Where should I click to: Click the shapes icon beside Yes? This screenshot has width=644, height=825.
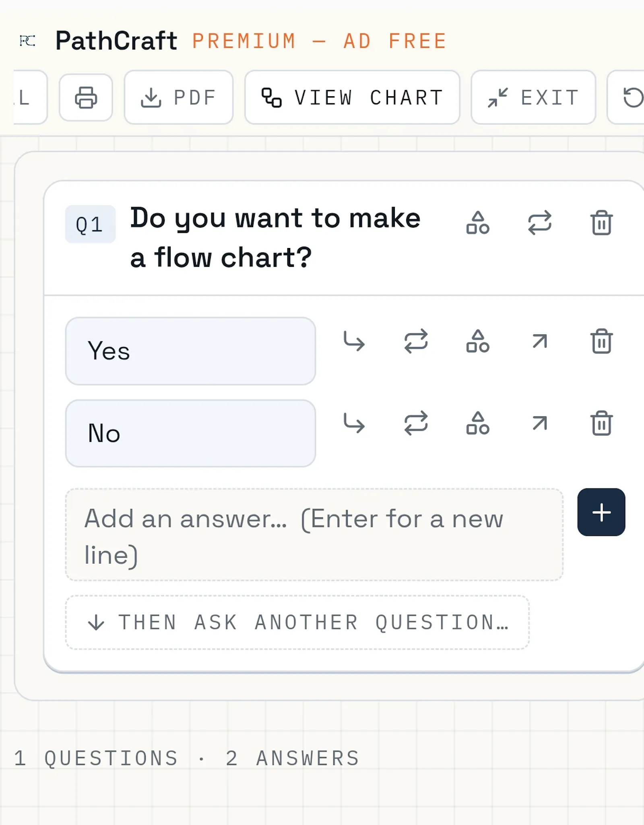click(478, 341)
